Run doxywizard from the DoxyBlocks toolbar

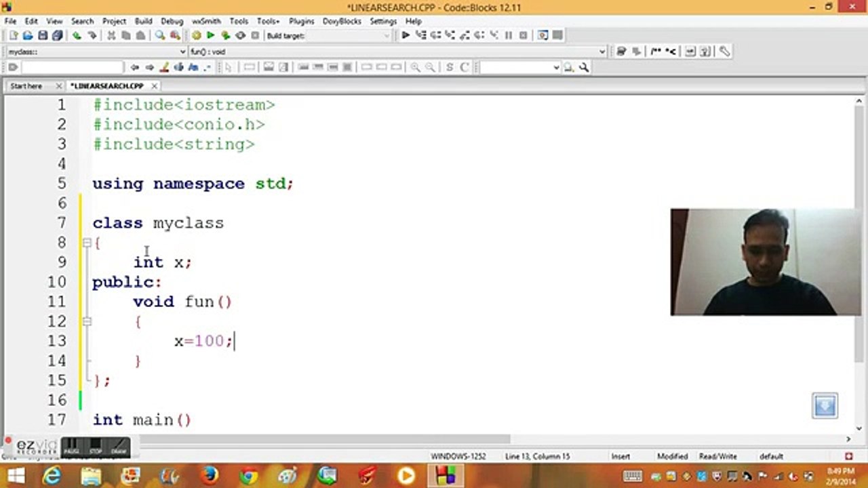[x=621, y=52]
